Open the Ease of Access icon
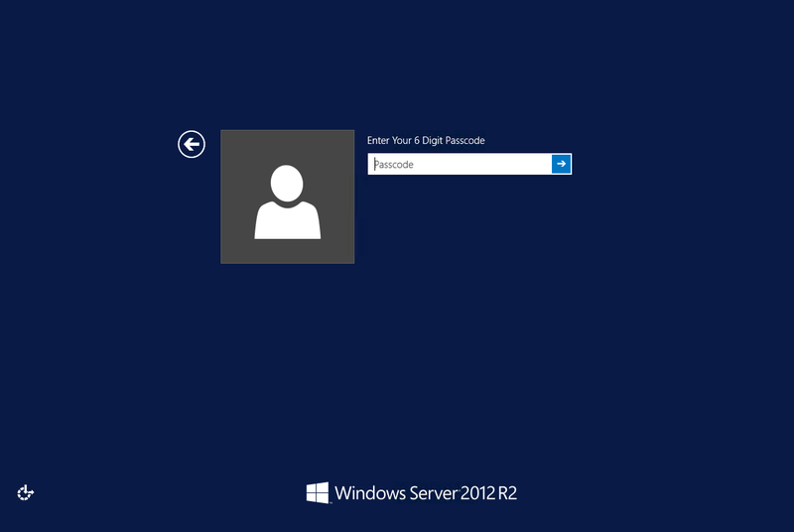Screen dimensions: 794x532 (26, 492)
